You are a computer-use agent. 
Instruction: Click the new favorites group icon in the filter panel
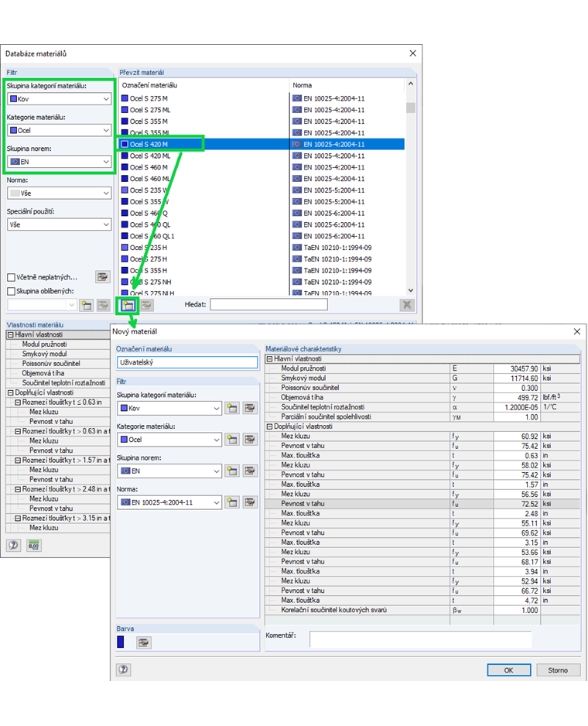coord(87,305)
